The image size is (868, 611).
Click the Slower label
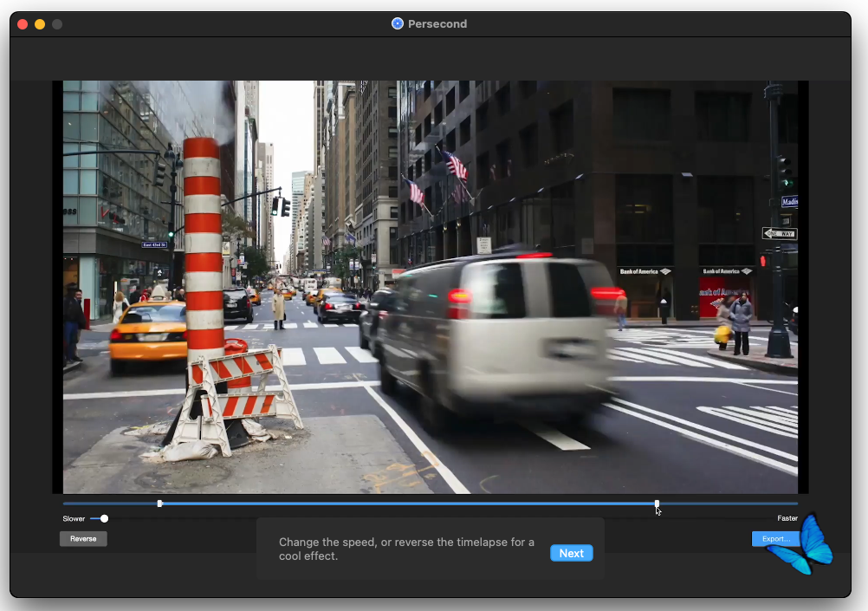pos(74,519)
